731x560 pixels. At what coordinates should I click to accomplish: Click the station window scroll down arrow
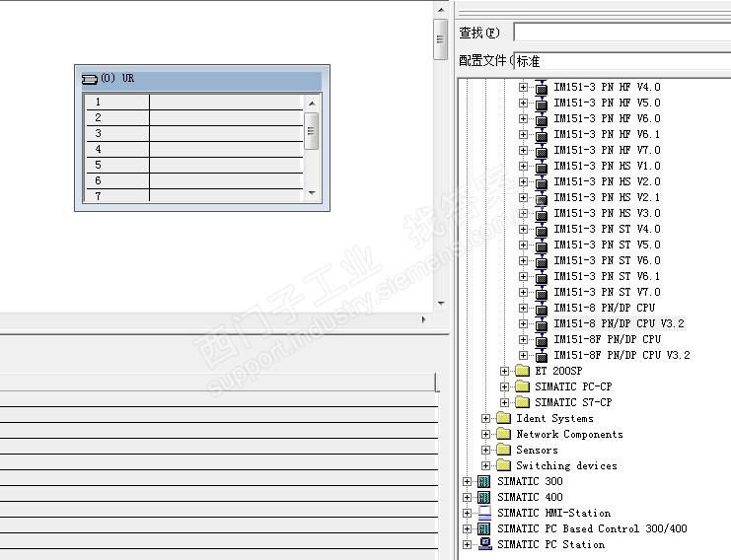(441, 304)
